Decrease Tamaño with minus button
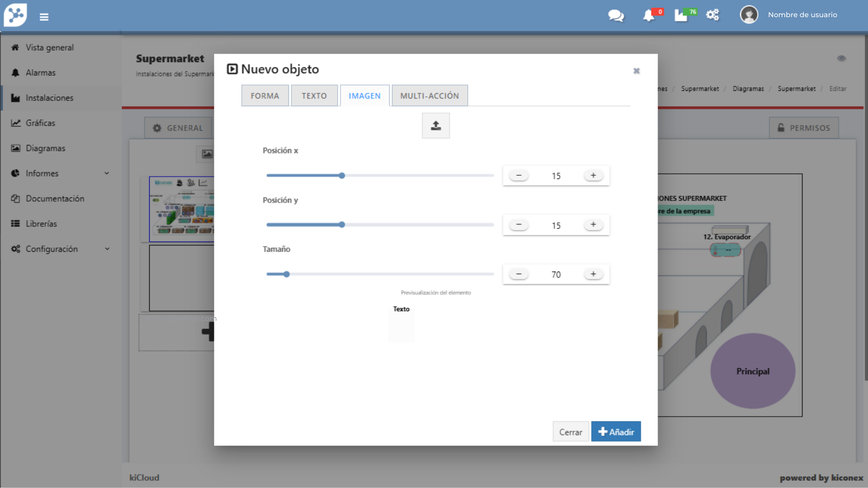 click(x=519, y=274)
